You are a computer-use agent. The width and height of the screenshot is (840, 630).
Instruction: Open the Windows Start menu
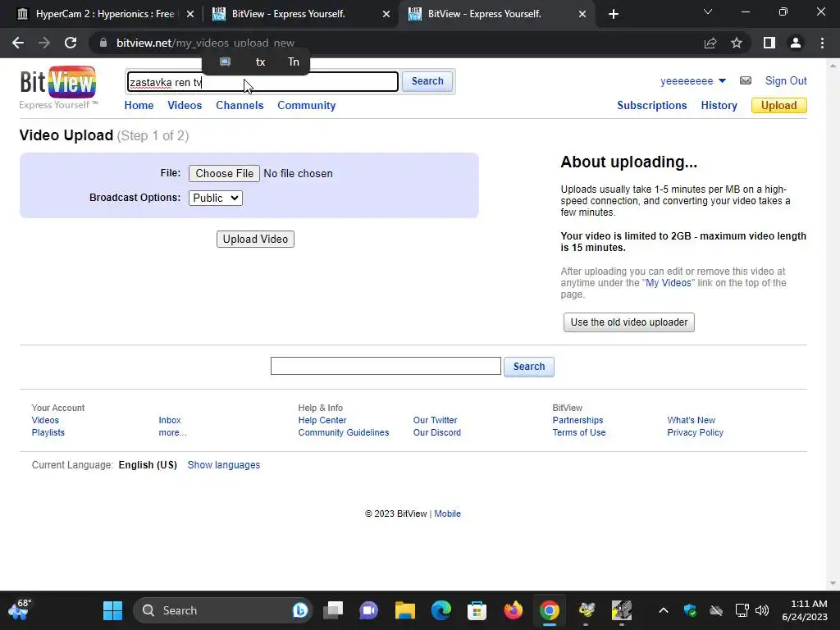pyautogui.click(x=112, y=610)
